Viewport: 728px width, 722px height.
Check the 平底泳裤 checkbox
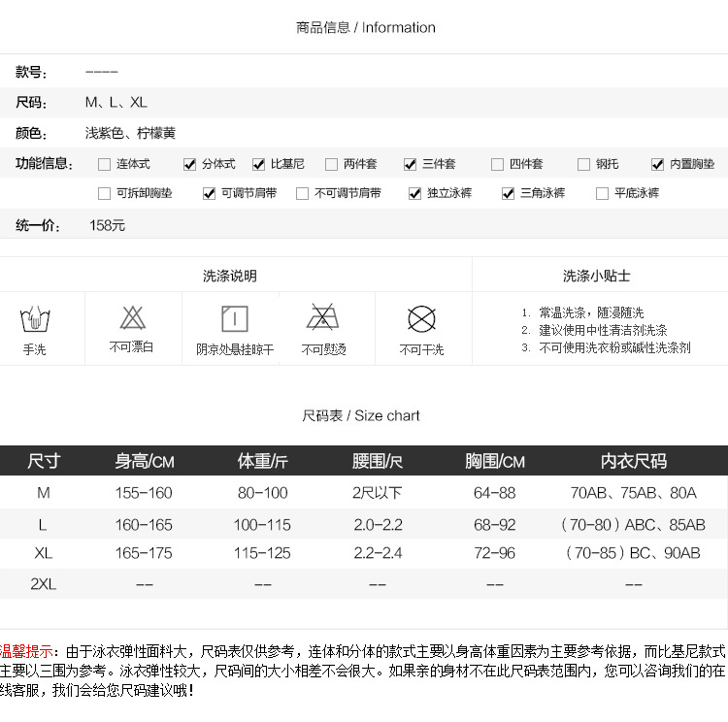click(x=602, y=194)
